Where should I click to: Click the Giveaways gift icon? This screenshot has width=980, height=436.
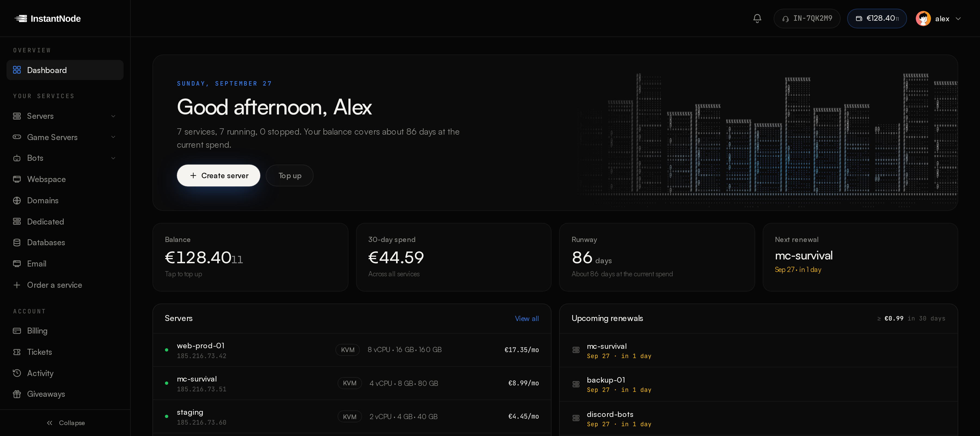[17, 394]
